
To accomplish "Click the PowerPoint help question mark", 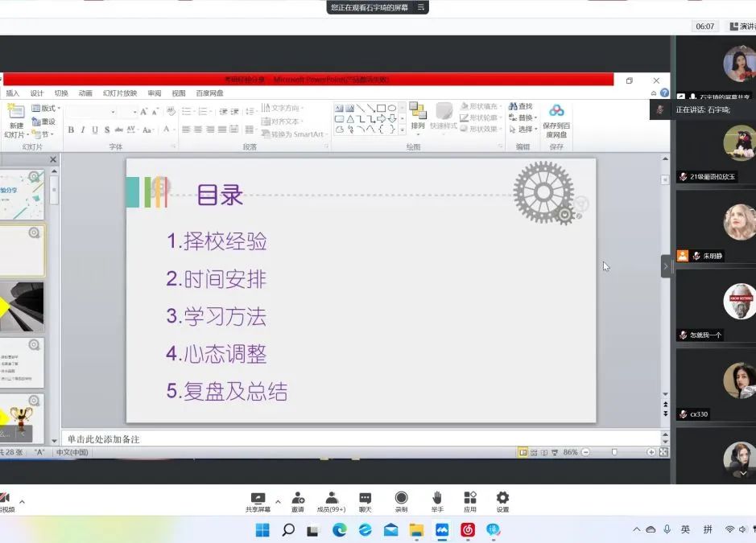I will [x=664, y=93].
